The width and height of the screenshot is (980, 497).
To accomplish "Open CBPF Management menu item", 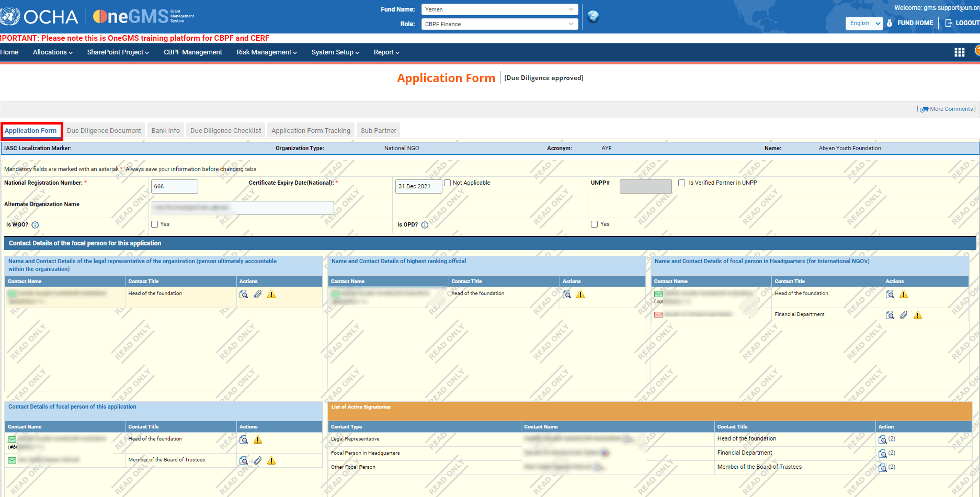I will pos(193,52).
